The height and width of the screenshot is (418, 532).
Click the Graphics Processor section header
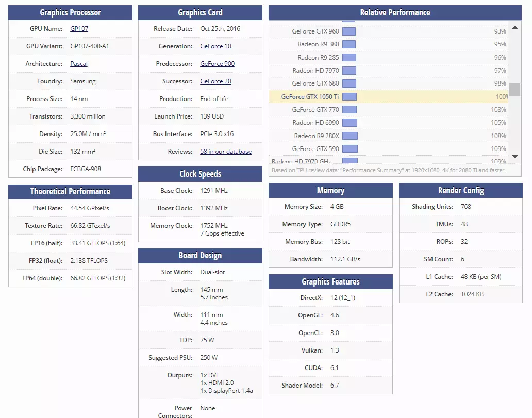(x=70, y=12)
